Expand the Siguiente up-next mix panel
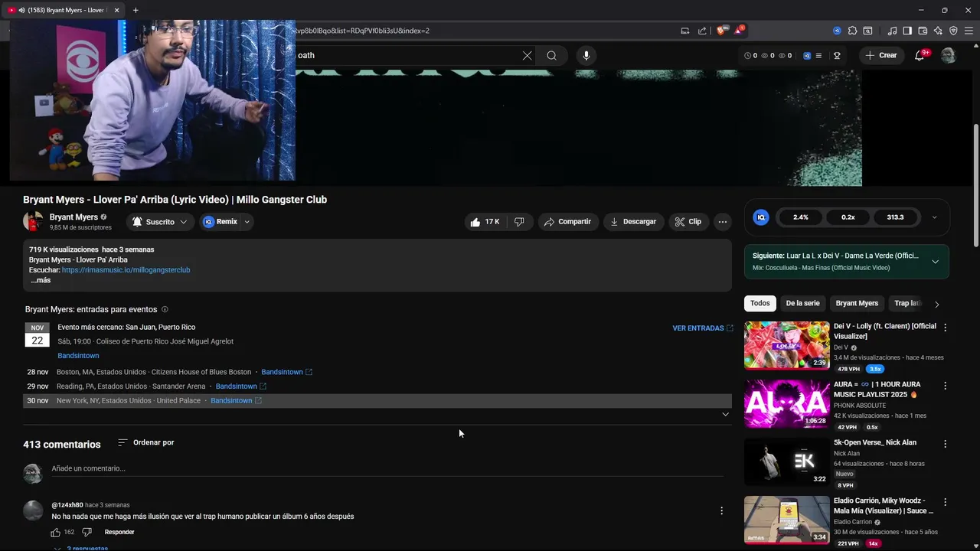Viewport: 980px width, 551px height. pyautogui.click(x=935, y=262)
